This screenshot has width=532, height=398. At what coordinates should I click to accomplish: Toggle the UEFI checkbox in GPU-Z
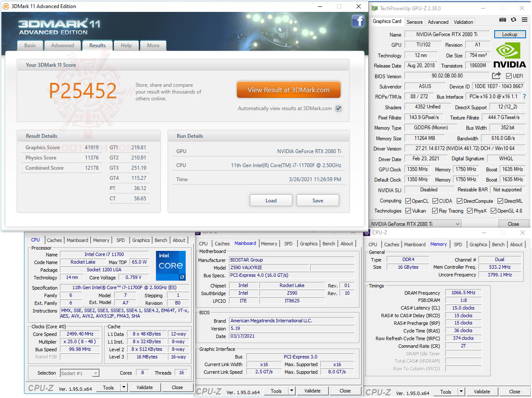509,76
